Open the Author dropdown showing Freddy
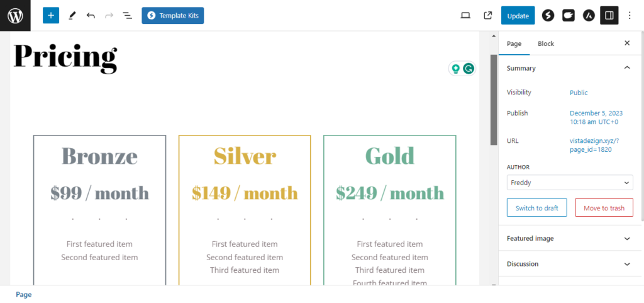The image size is (644, 303). coord(570,183)
